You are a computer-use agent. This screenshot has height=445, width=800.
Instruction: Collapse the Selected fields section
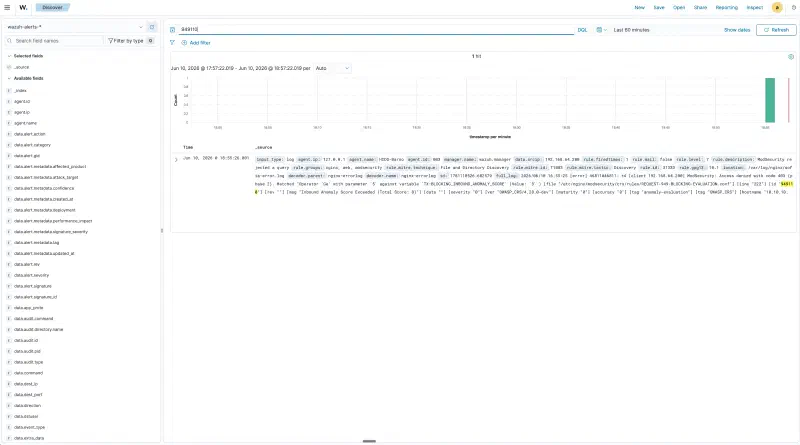[x=25, y=56]
